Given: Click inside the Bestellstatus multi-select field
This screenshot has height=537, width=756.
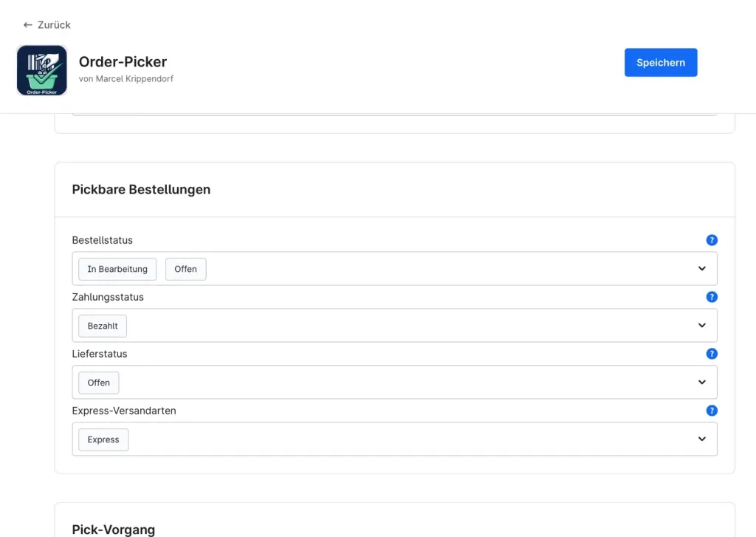Looking at the screenshot, I should tap(394, 269).
